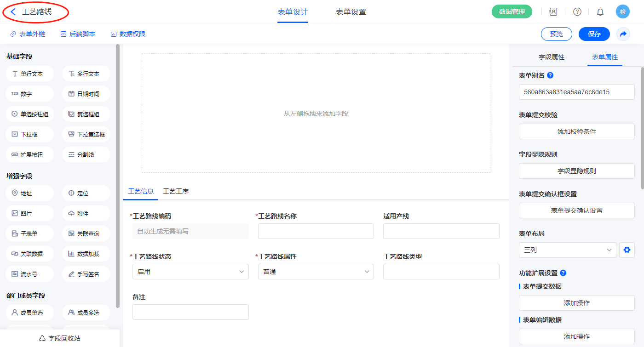The height and width of the screenshot is (347, 644).
Task: Open the 表单布局 三列 dropdown
Action: coord(567,250)
